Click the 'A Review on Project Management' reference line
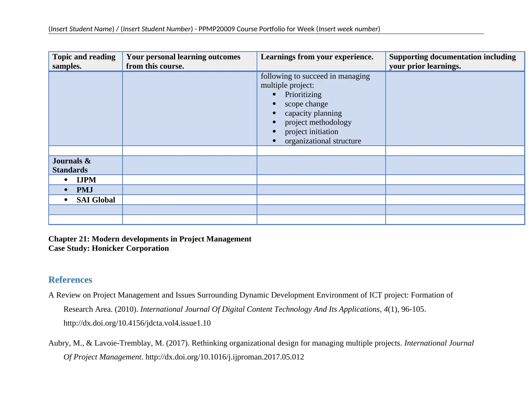The image size is (532, 411). pos(251,295)
